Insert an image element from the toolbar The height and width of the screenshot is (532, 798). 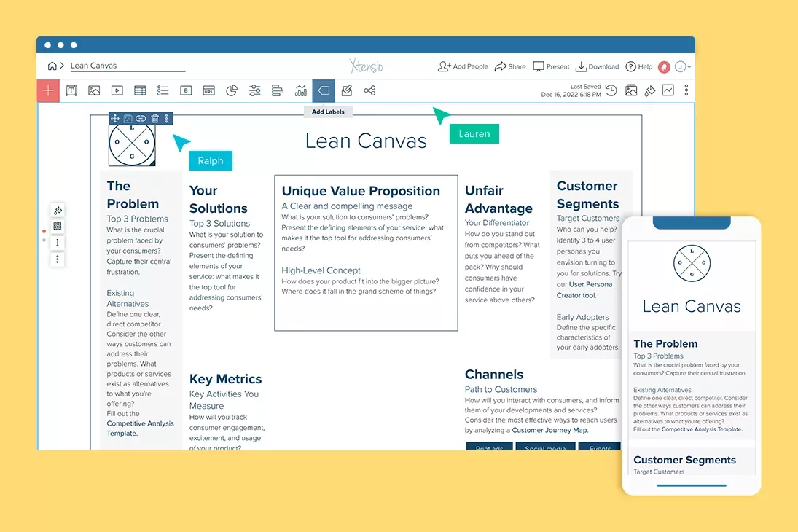click(94, 90)
